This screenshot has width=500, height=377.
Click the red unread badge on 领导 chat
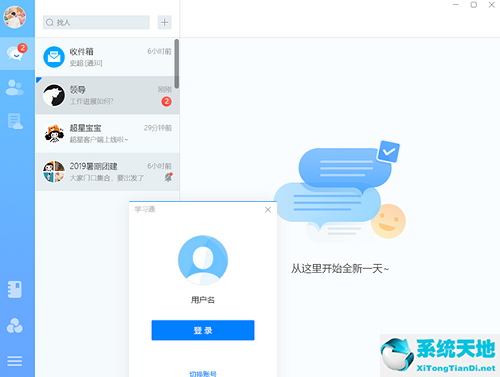coord(167,101)
